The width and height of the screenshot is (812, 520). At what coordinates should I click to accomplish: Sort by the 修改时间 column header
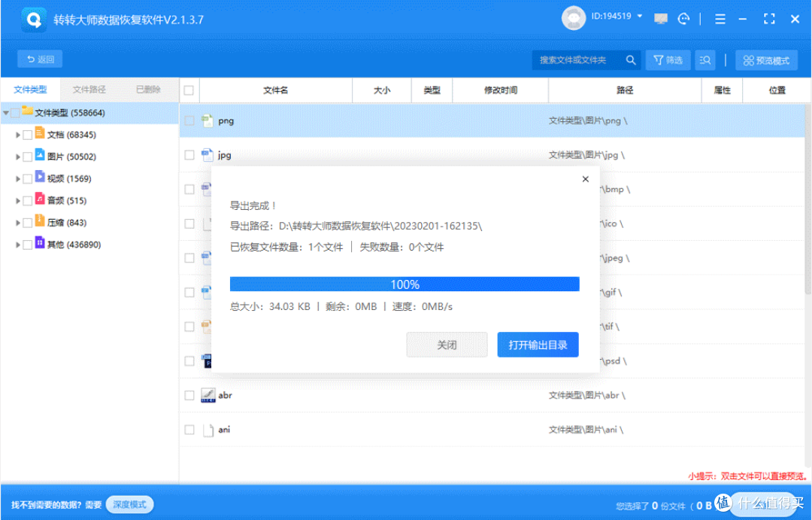coord(501,90)
